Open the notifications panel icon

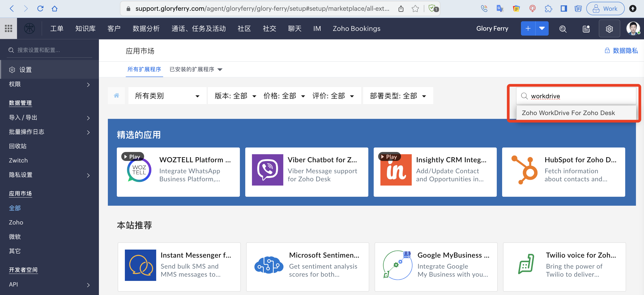click(586, 29)
